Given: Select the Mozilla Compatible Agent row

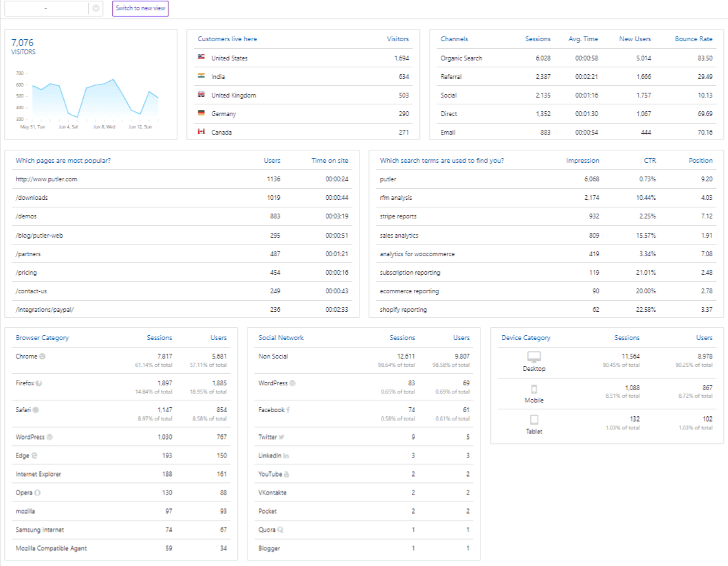Looking at the screenshot, I should click(x=121, y=548).
